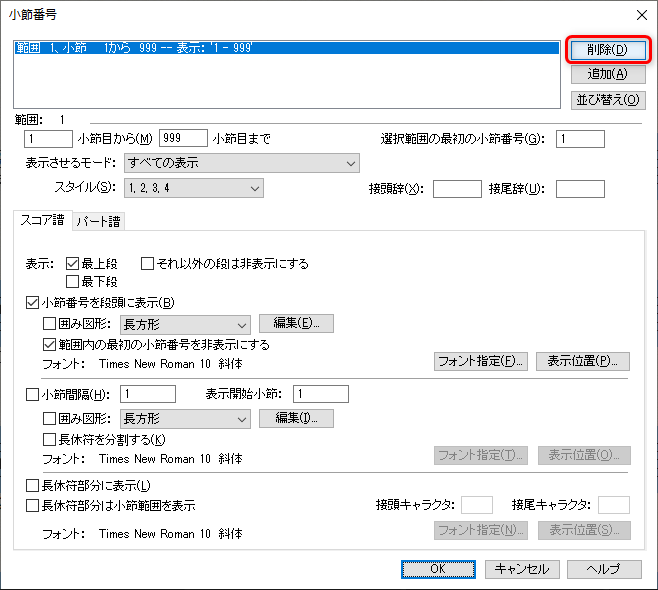This screenshot has height=590, width=658.
Task: Click the disabled 表示位置(O)... button
Action: 584,455
